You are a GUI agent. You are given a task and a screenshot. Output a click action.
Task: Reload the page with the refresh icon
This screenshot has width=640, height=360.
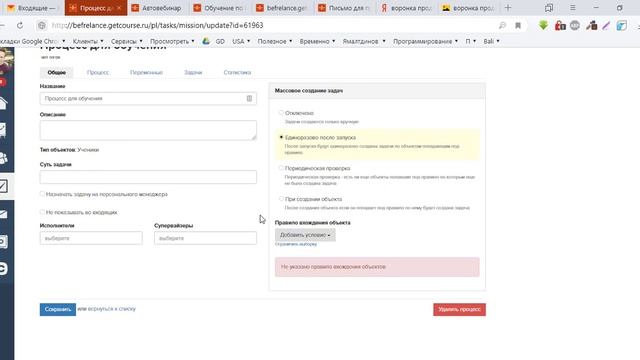20,25
